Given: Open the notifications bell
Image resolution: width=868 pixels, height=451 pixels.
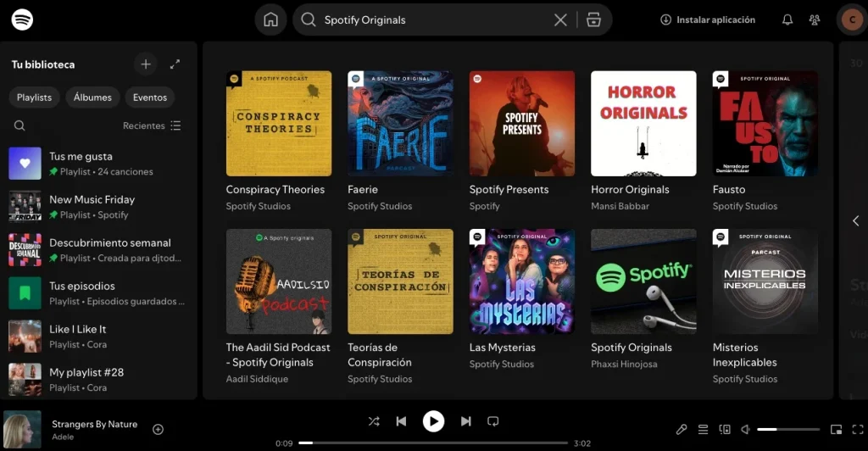Looking at the screenshot, I should pyautogui.click(x=787, y=19).
